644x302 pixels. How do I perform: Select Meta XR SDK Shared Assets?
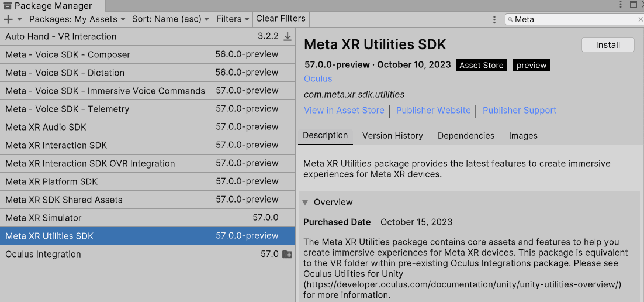pyautogui.click(x=147, y=199)
